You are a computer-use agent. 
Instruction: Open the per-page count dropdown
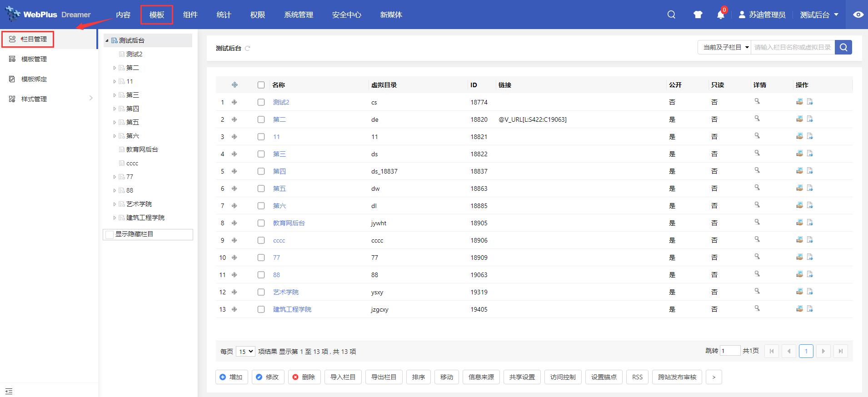coord(245,352)
